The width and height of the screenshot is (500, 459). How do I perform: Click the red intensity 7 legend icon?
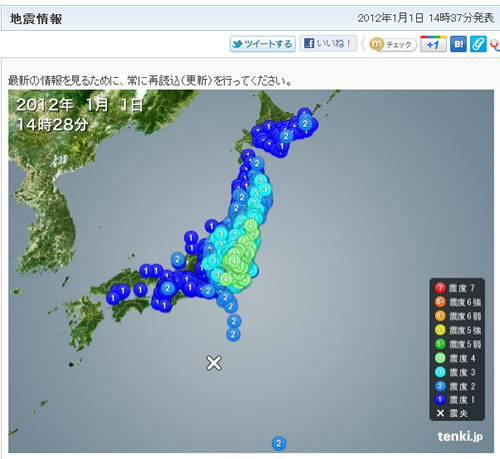pyautogui.click(x=440, y=287)
